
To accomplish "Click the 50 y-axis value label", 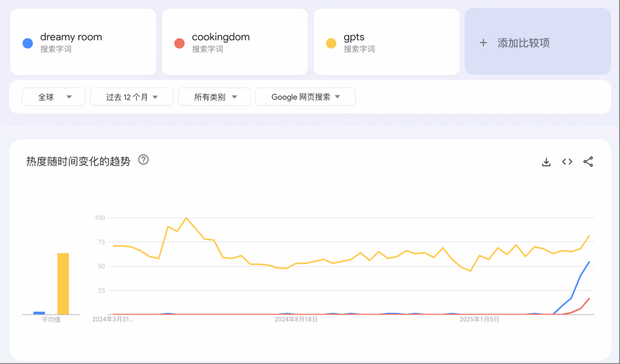I will 101,266.
